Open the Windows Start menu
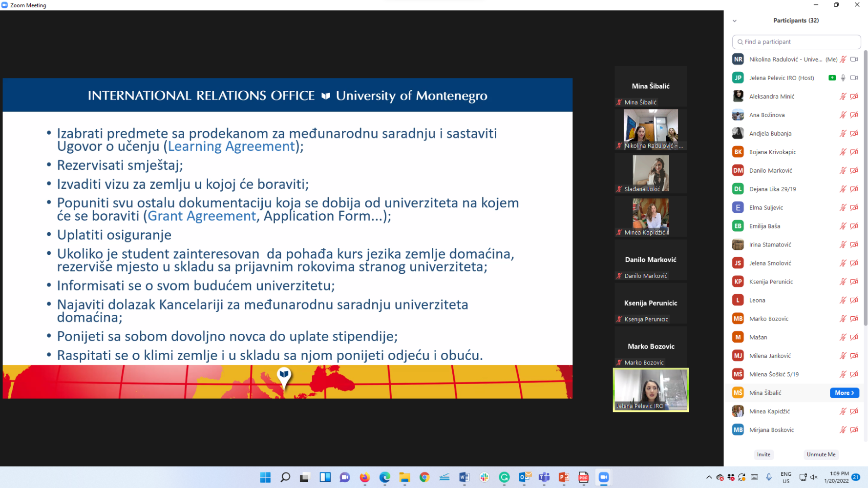This screenshot has width=868, height=488. [265, 477]
